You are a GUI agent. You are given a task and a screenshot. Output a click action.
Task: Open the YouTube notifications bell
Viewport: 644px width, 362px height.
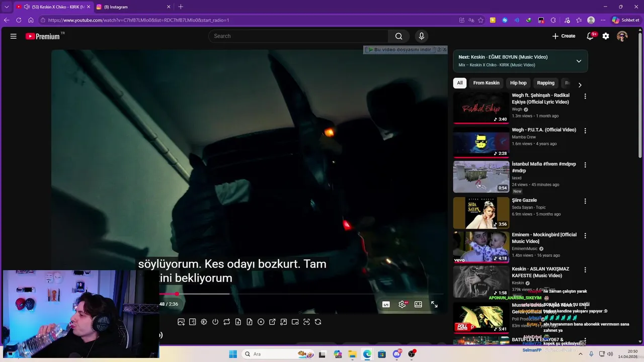[x=591, y=36]
